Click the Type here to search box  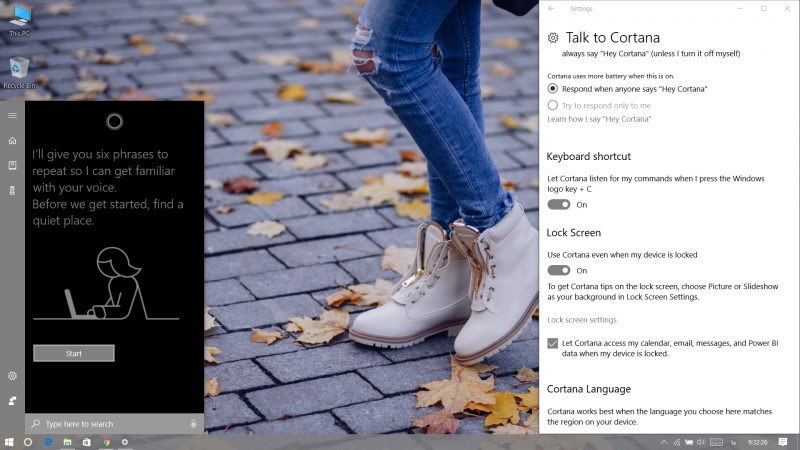[x=114, y=423]
